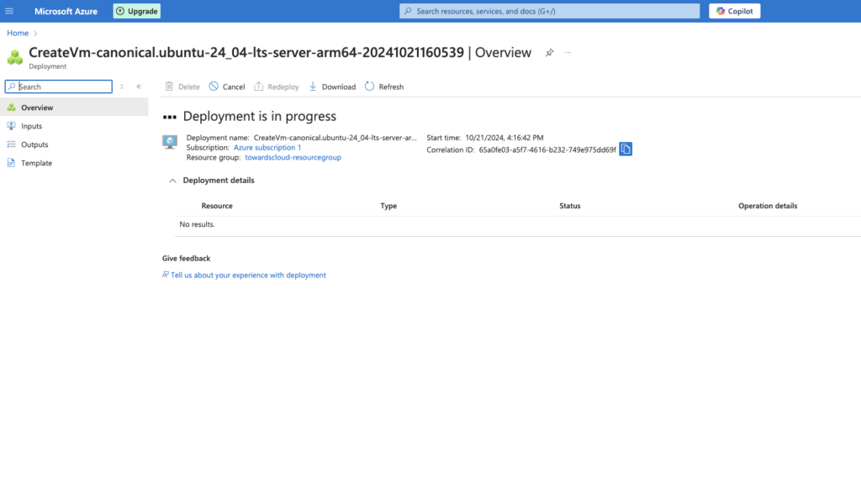The height and width of the screenshot is (504, 861).
Task: Pin the deployment overview to dashboard
Action: tap(549, 53)
